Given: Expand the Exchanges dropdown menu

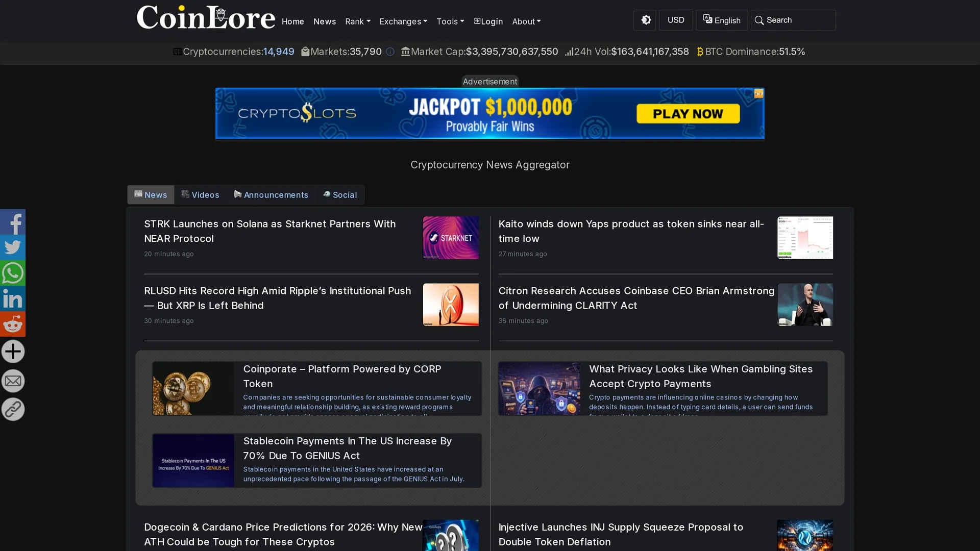Looking at the screenshot, I should pos(403,21).
